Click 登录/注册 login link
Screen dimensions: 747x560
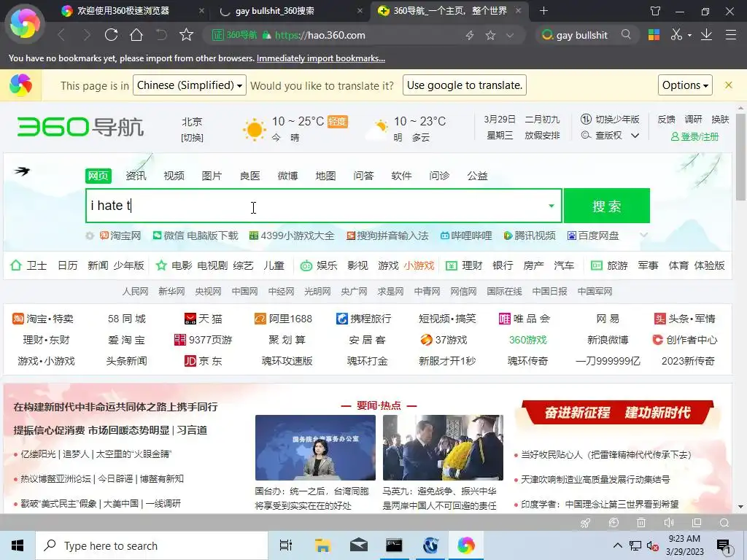click(x=694, y=136)
